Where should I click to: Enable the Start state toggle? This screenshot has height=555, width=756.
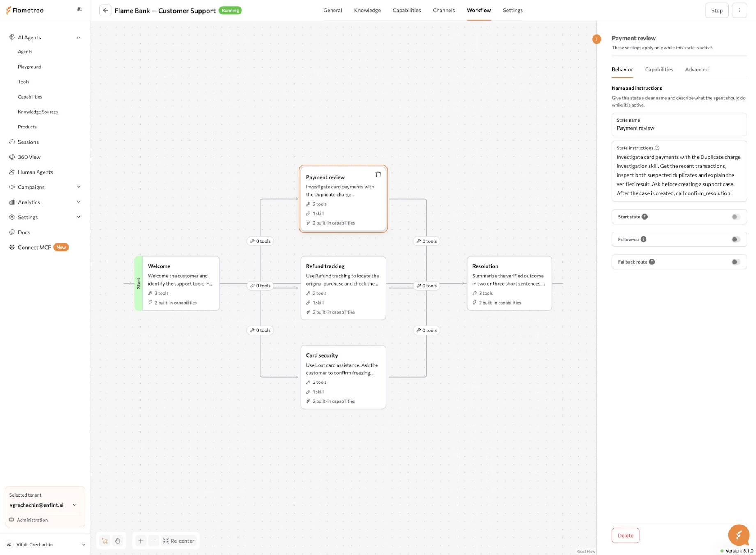736,217
